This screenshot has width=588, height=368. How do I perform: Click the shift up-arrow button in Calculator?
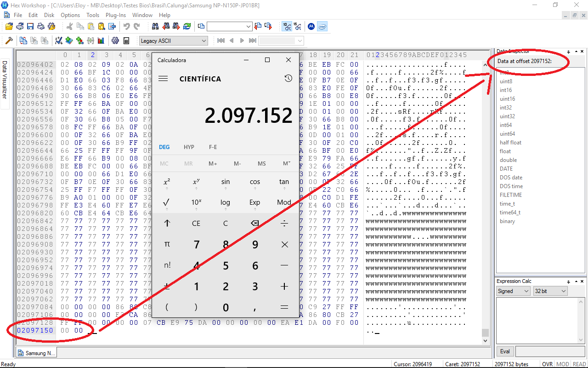[166, 224]
